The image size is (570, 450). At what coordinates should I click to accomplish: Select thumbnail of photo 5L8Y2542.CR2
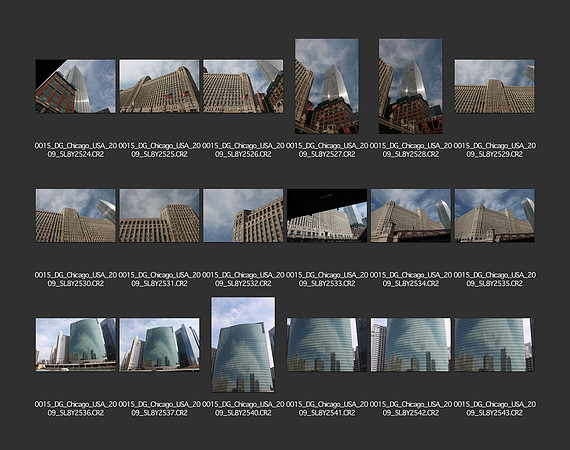pos(410,345)
